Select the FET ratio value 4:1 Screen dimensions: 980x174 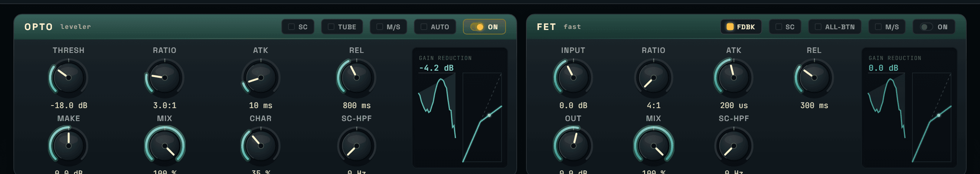(x=653, y=106)
